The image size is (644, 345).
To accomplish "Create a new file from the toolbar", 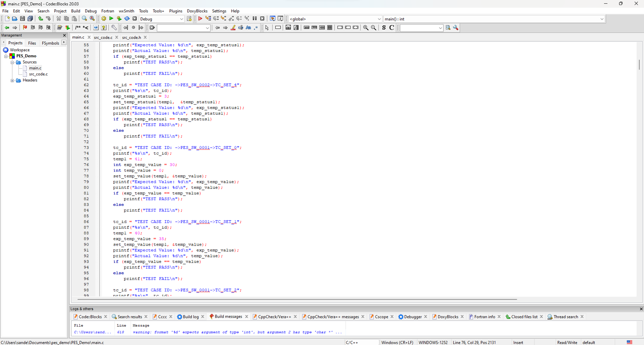I will click(7, 19).
